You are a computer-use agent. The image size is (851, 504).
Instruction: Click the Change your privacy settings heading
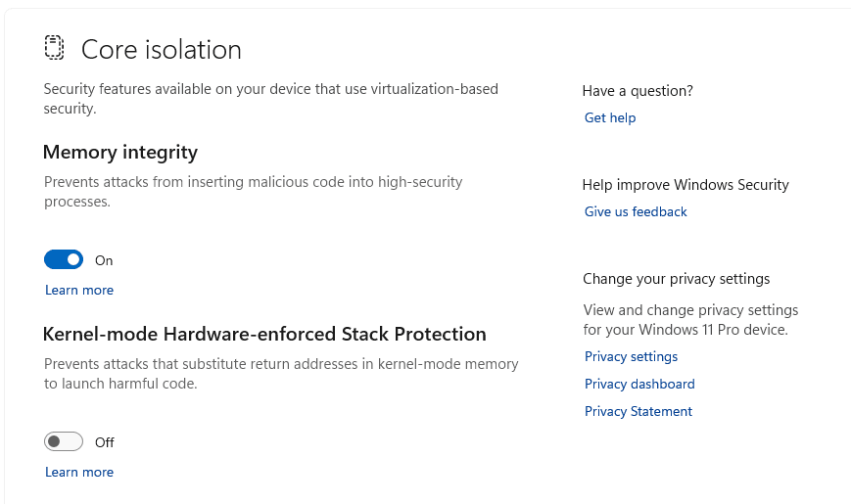coord(677,279)
